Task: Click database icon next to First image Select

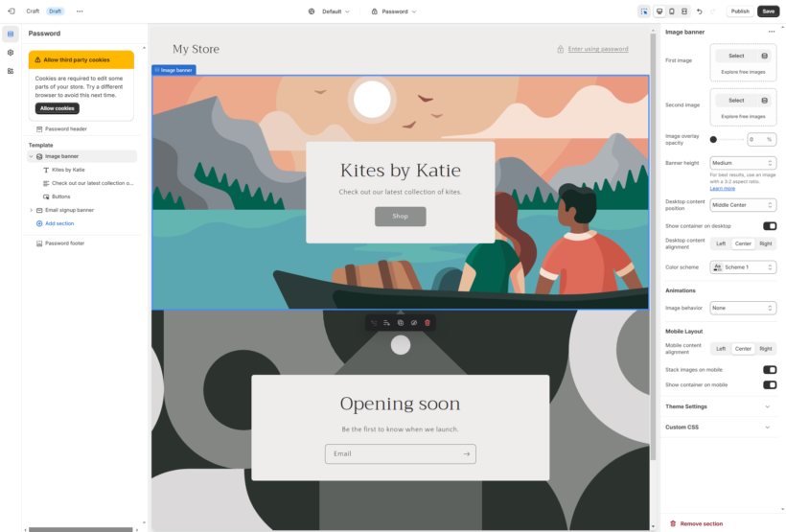Action: point(765,56)
